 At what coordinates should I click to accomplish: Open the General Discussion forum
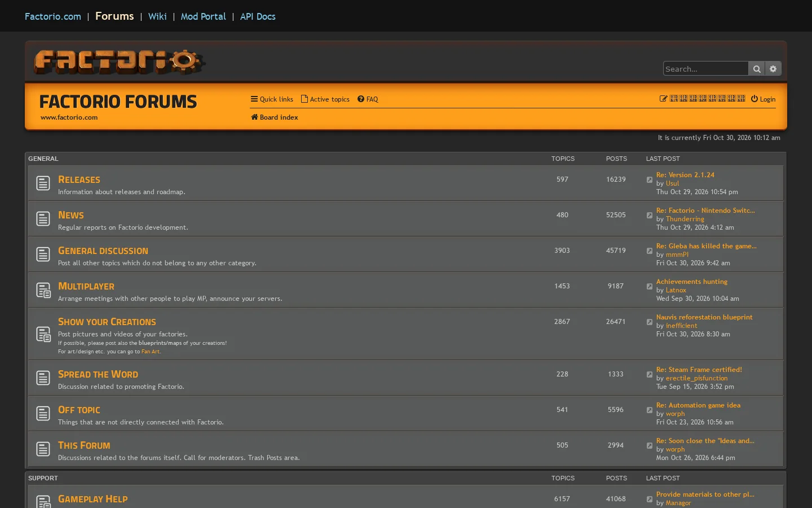103,251
